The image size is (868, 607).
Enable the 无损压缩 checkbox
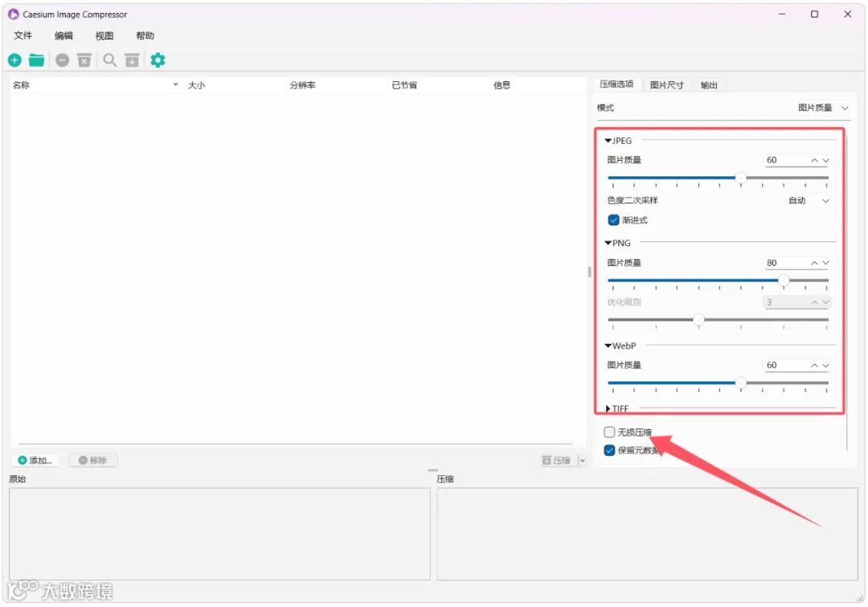(x=609, y=432)
